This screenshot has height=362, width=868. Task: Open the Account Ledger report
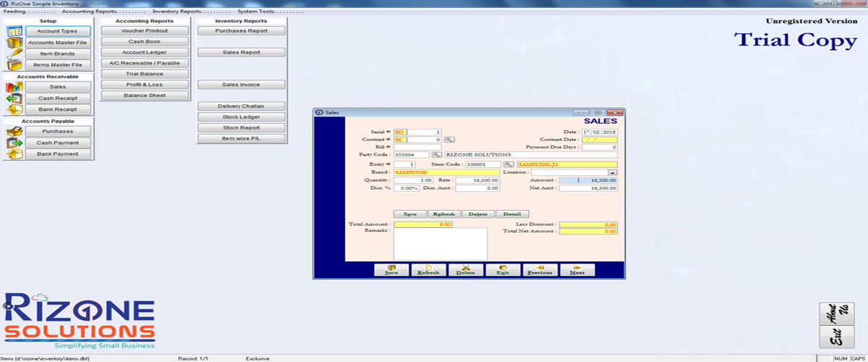145,52
